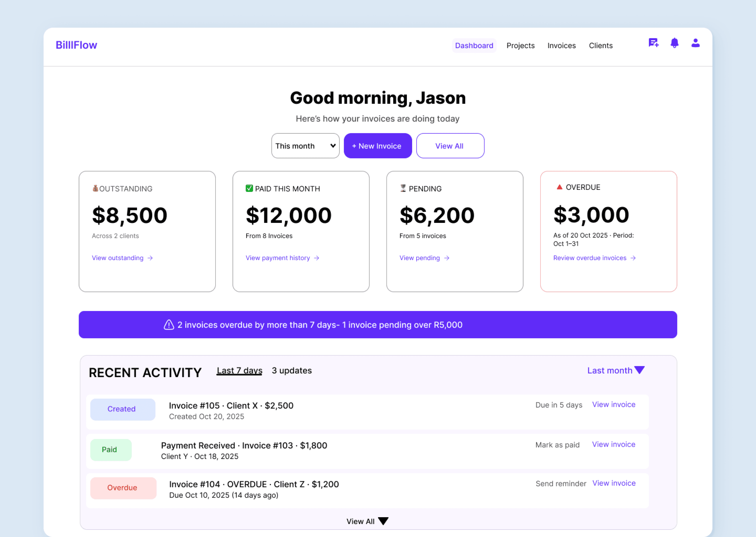Open notifications bell icon
The image size is (756, 537).
pyautogui.click(x=674, y=43)
